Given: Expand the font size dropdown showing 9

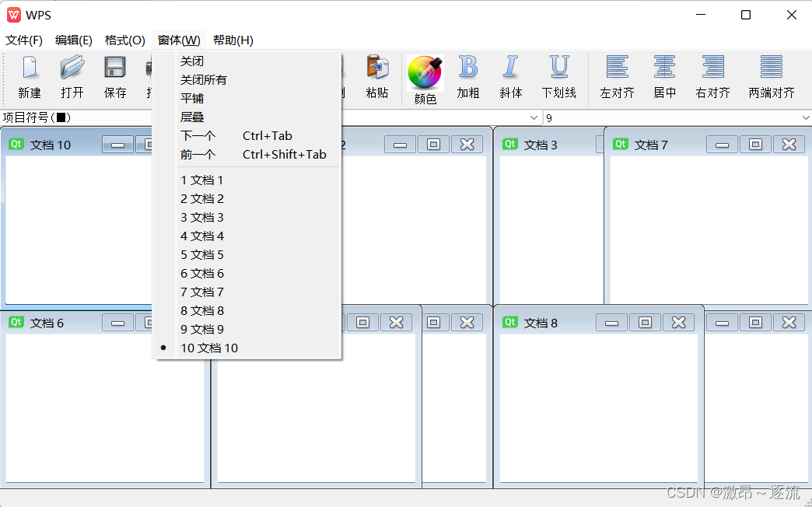Looking at the screenshot, I should [x=804, y=117].
